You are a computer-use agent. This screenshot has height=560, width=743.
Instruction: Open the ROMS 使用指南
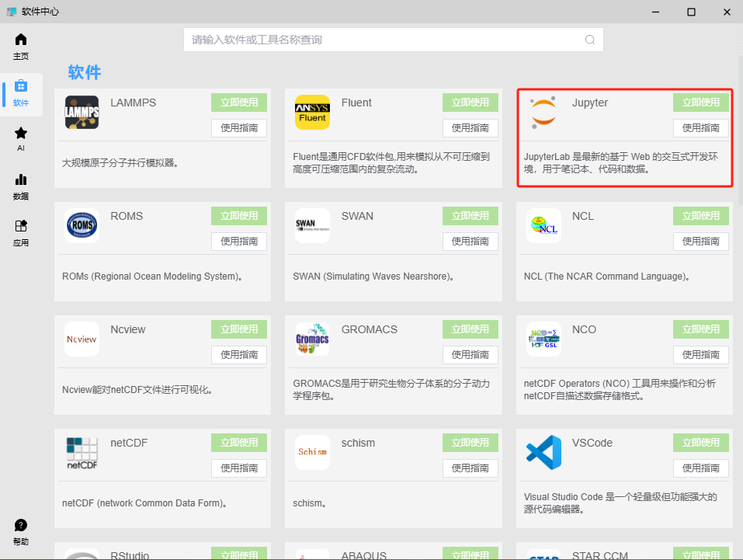[239, 242]
